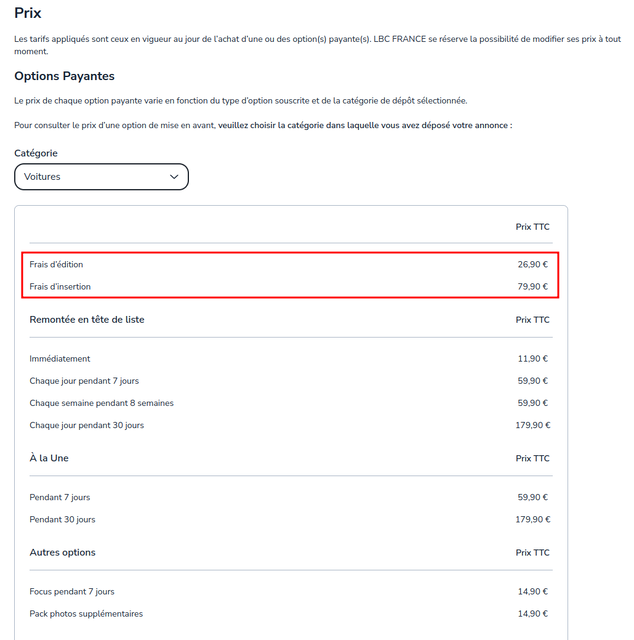Click the Options Payantes heading
634x640 pixels.
[x=65, y=76]
